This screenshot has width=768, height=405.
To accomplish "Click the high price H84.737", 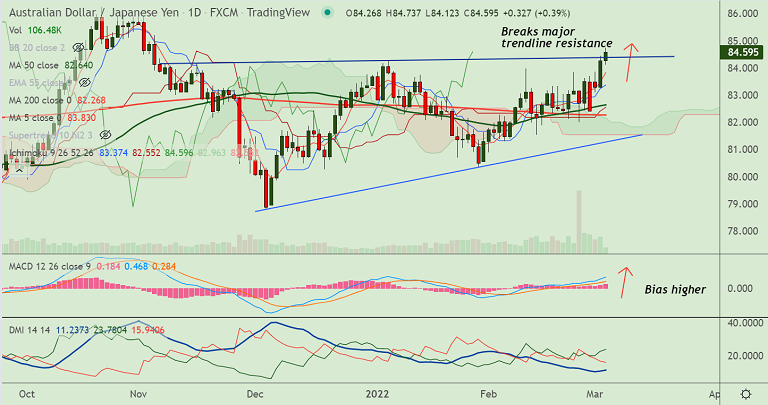I will 403,13.
